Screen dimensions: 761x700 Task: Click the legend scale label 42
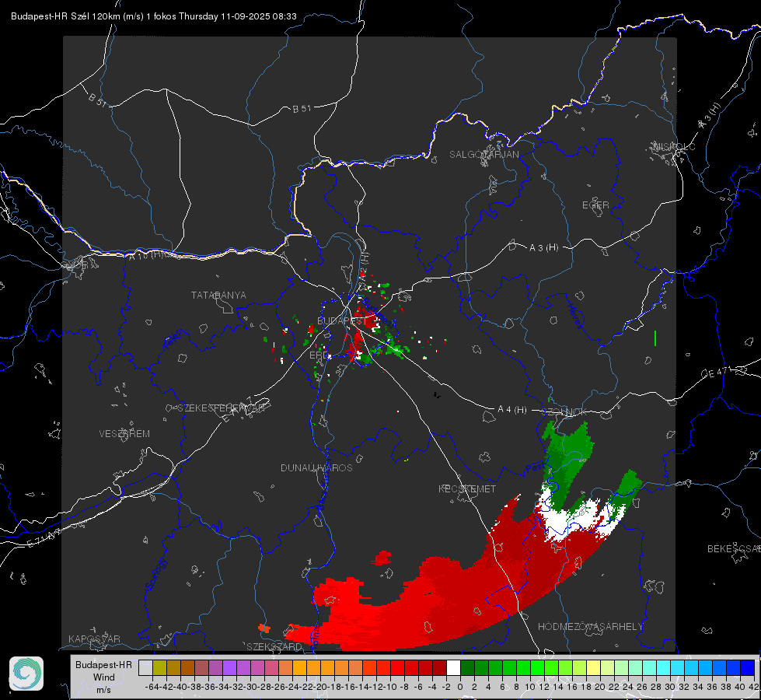pyautogui.click(x=753, y=687)
